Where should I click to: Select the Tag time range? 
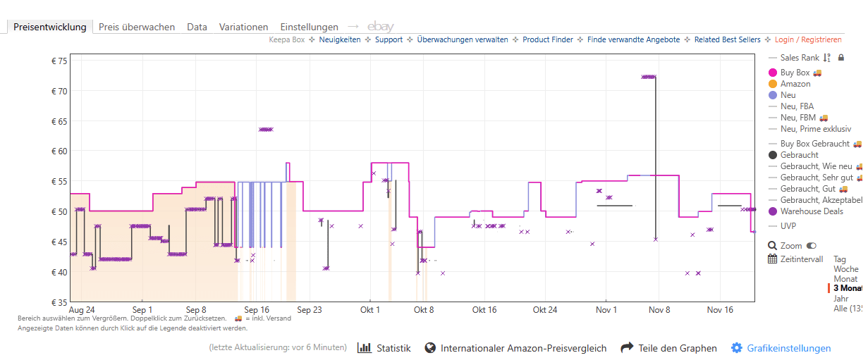(840, 259)
